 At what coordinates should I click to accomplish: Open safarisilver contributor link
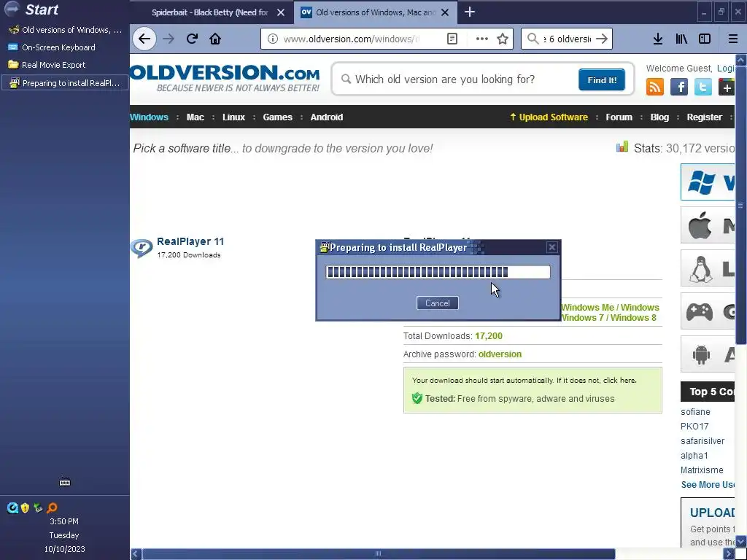[703, 441]
